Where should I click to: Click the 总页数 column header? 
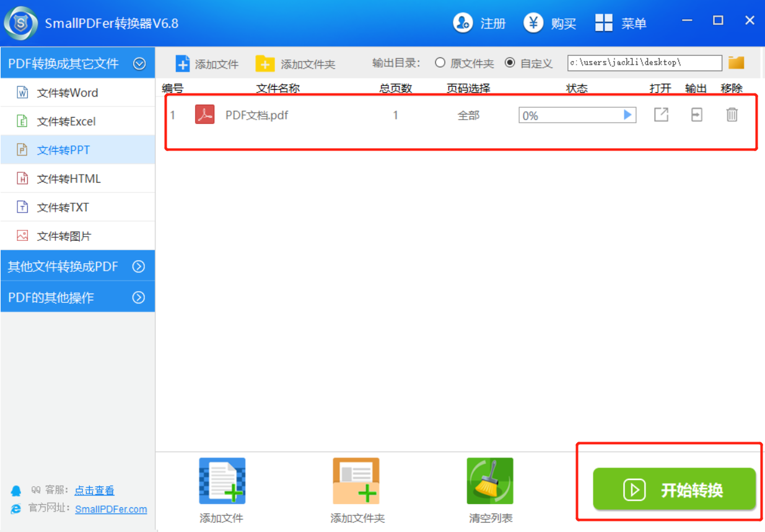coord(396,89)
